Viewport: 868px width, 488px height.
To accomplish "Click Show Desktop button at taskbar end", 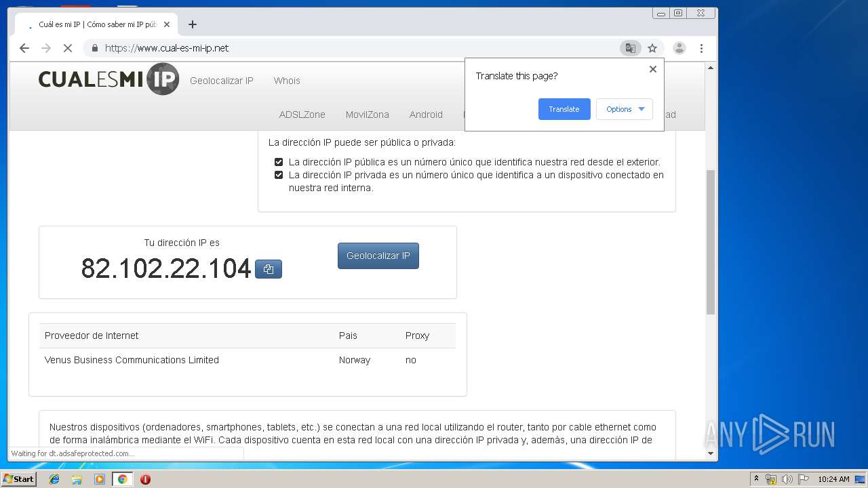I will pos(861,479).
